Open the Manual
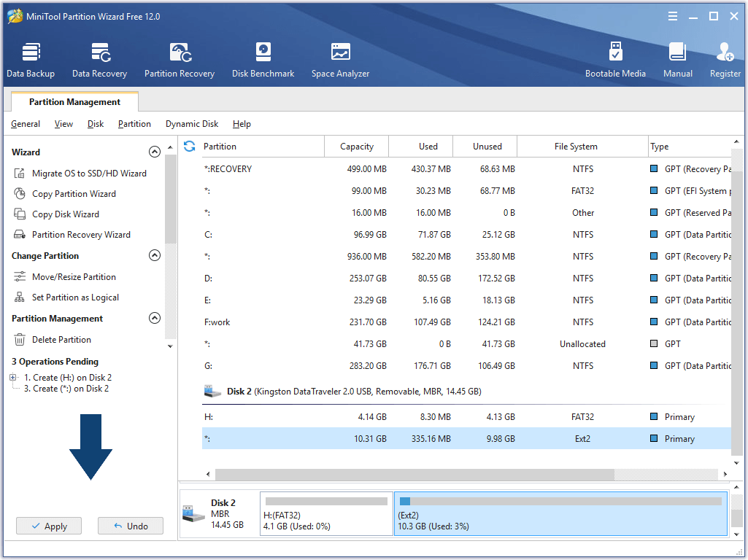Image resolution: width=748 pixels, height=560 pixels. 677,60
